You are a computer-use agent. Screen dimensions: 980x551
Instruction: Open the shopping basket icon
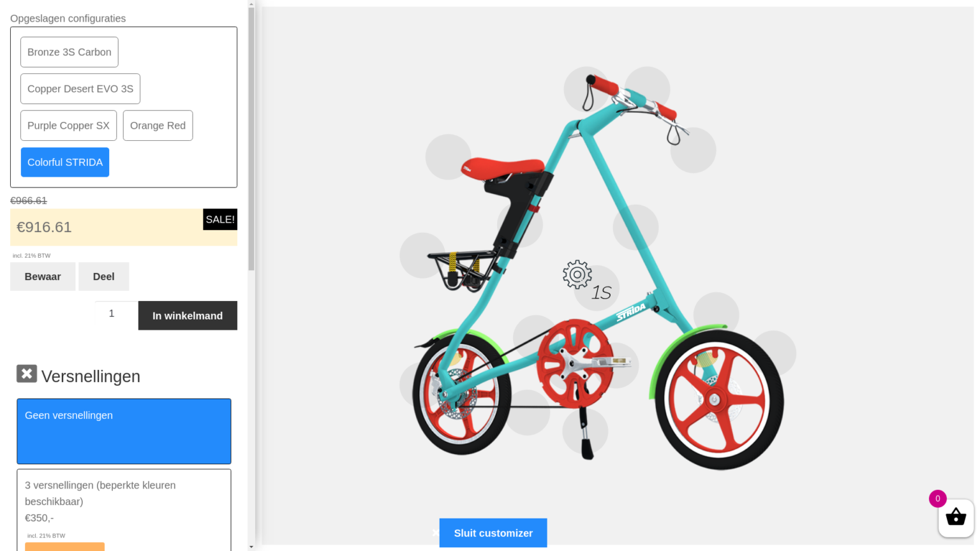(x=956, y=518)
